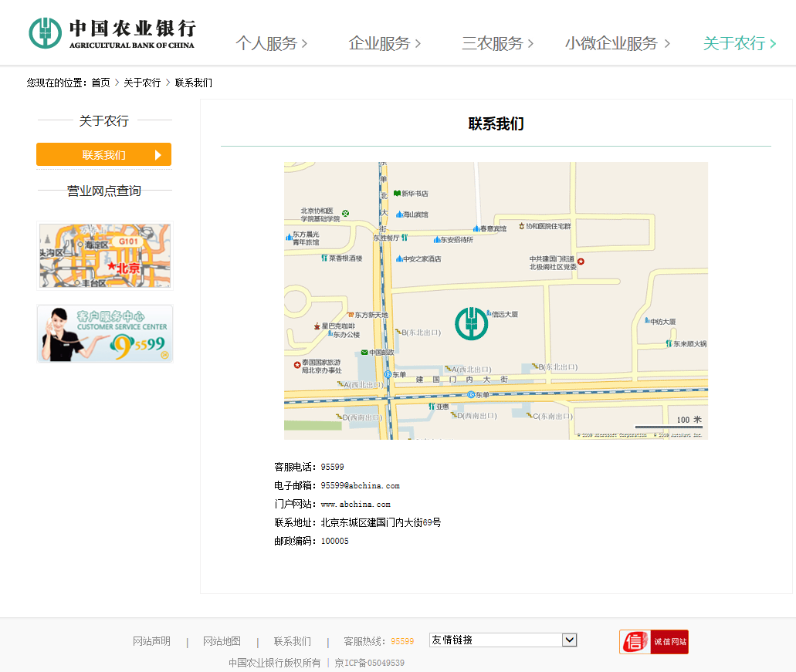Image resolution: width=796 pixels, height=672 pixels.
Task: Click the 亚惠 restaurant icon on the map
Action: click(432, 407)
